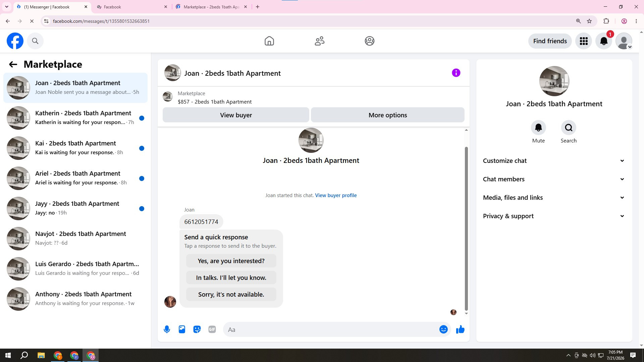Click the Aa message input field
The image size is (644, 362).
(x=330, y=329)
